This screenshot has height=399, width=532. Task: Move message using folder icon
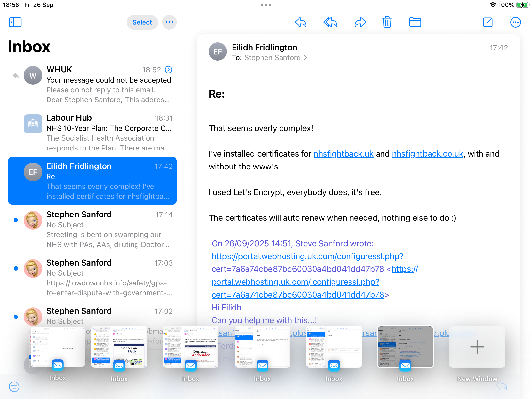point(415,22)
